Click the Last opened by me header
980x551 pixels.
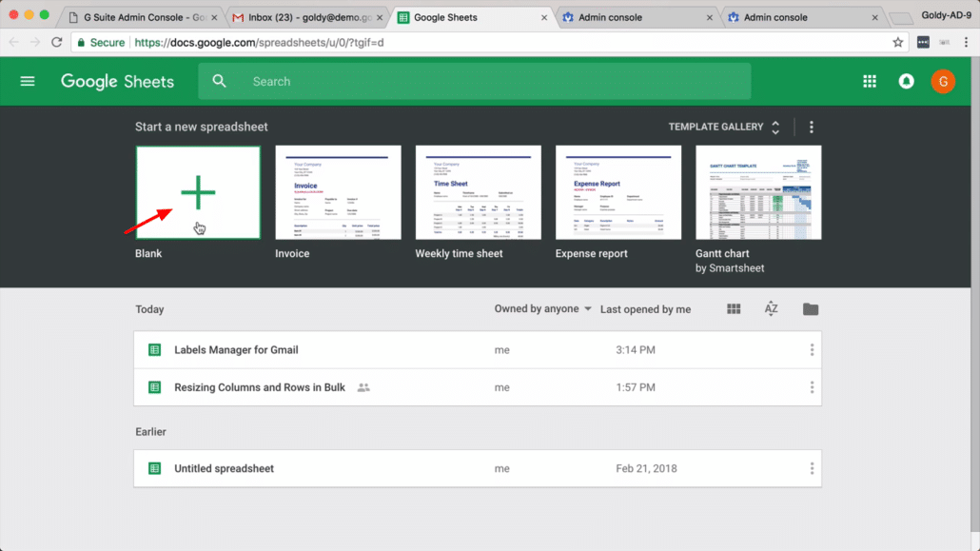click(646, 309)
